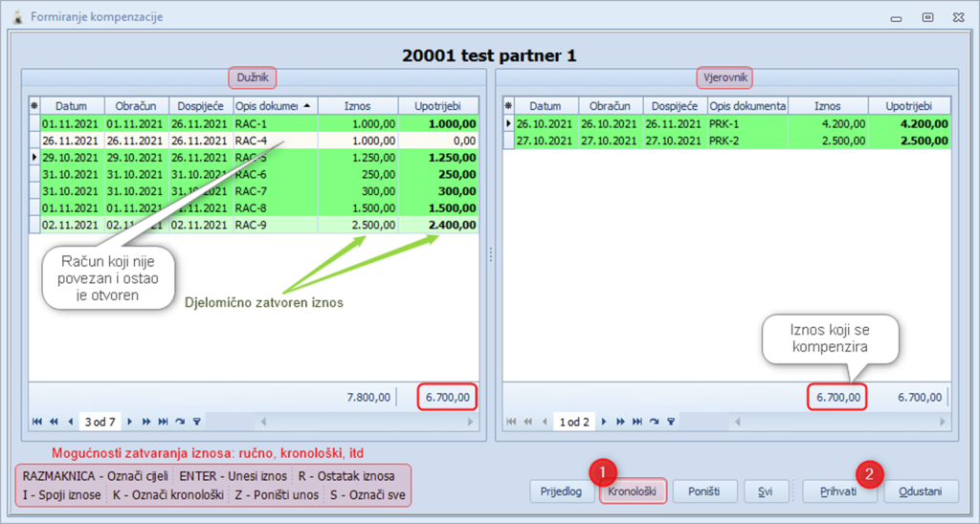The height and width of the screenshot is (524, 980).
Task: Jump to first record in Dužnik navigator
Action: tap(37, 421)
